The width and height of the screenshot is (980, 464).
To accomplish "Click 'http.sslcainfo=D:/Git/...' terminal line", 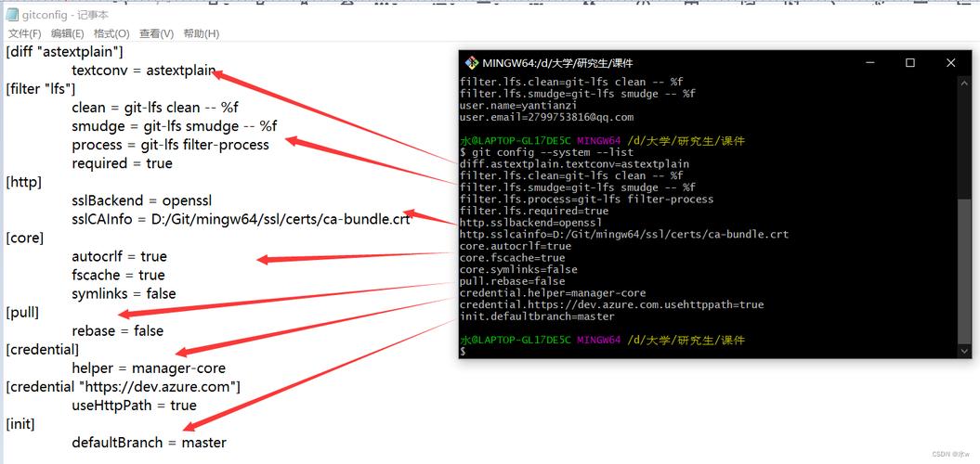I will click(x=623, y=235).
